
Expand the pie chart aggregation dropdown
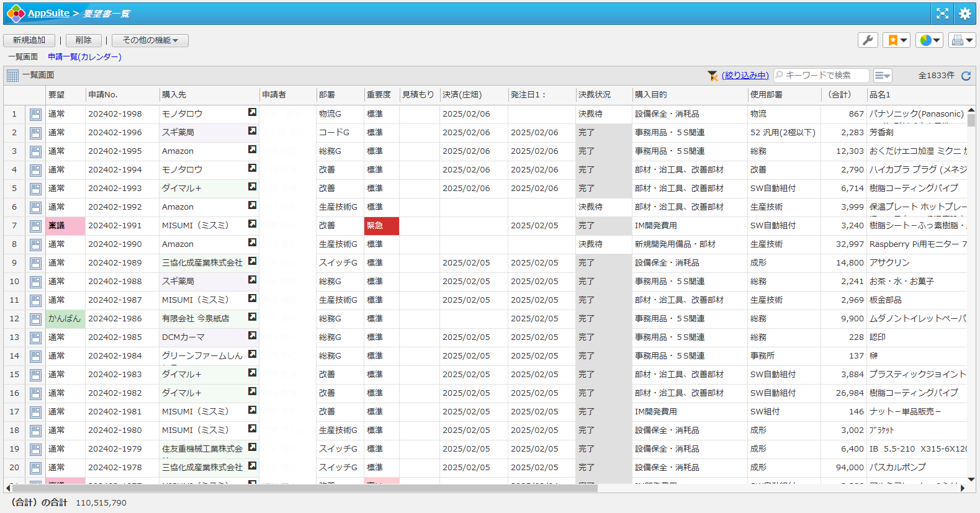click(x=929, y=40)
